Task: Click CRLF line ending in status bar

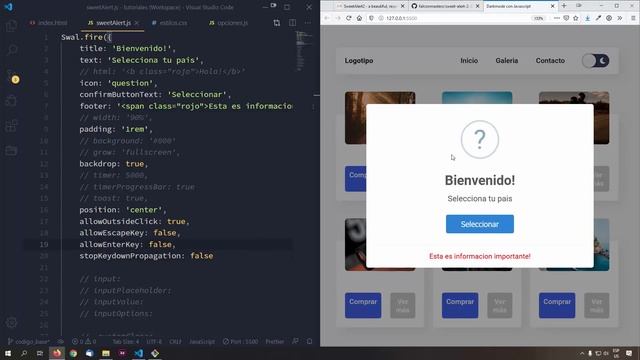Action: click(176, 342)
